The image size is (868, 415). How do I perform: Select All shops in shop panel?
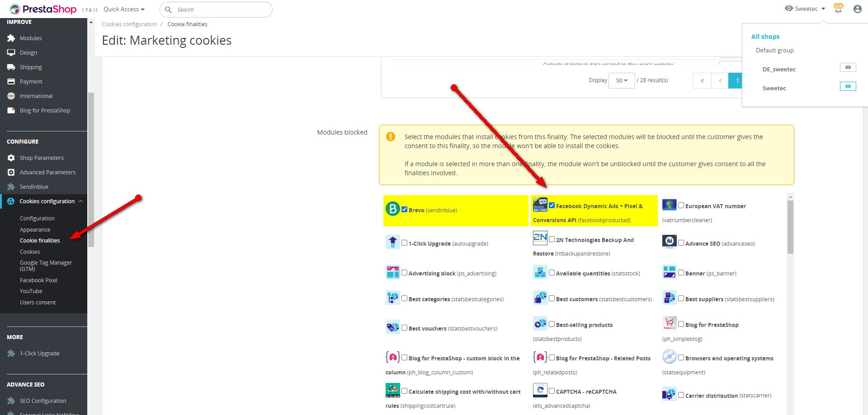click(765, 37)
